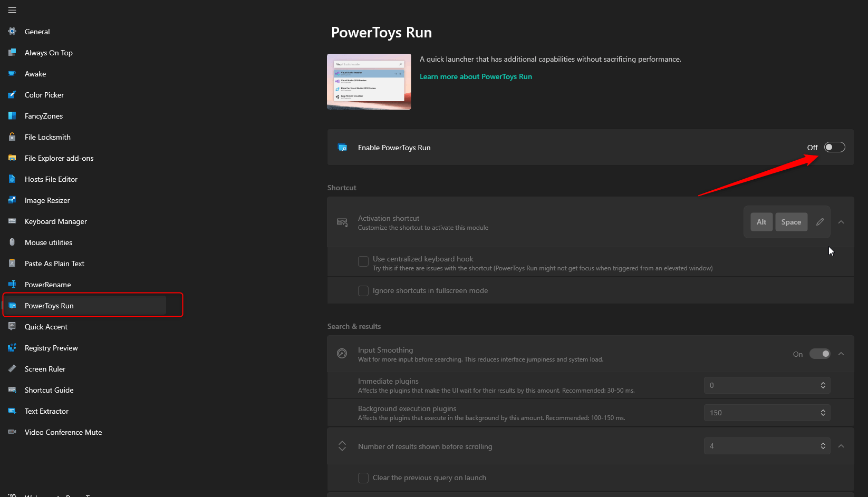Click the Always On Top icon

pyautogui.click(x=12, y=52)
